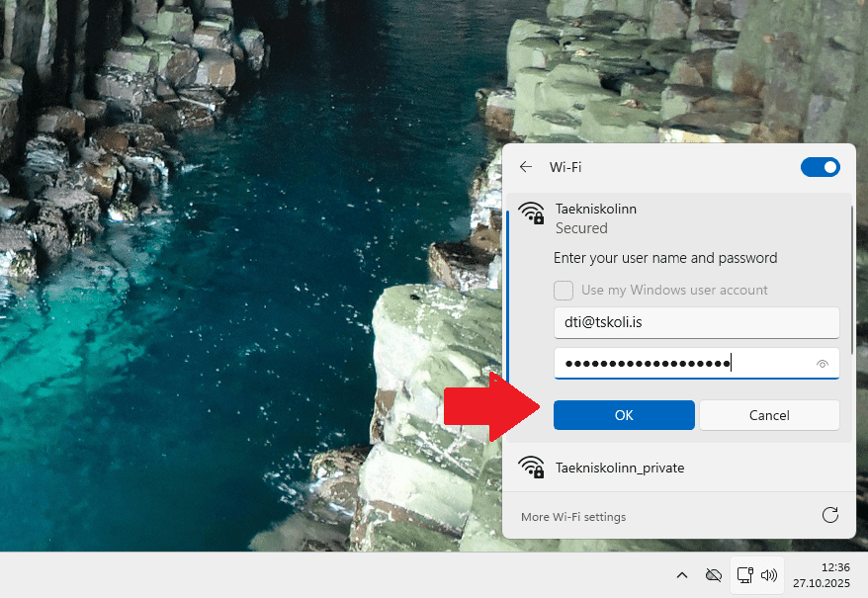
Task: Click the username field containing dti@tskoli.is
Action: 696,322
